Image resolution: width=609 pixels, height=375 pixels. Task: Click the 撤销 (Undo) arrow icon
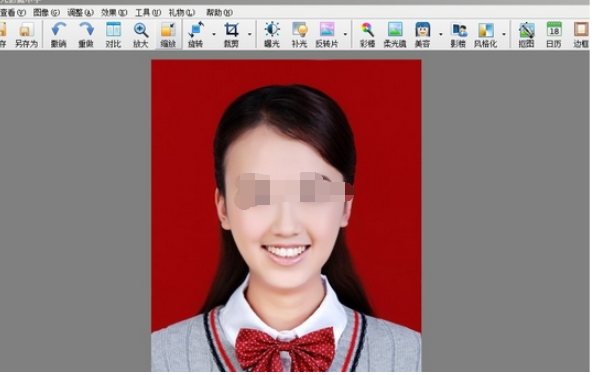(x=58, y=35)
